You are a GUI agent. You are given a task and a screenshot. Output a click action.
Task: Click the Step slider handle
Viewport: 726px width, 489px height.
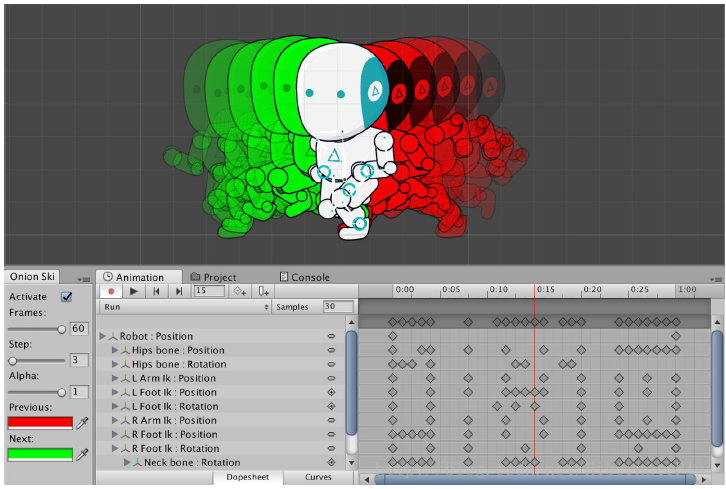tap(13, 361)
